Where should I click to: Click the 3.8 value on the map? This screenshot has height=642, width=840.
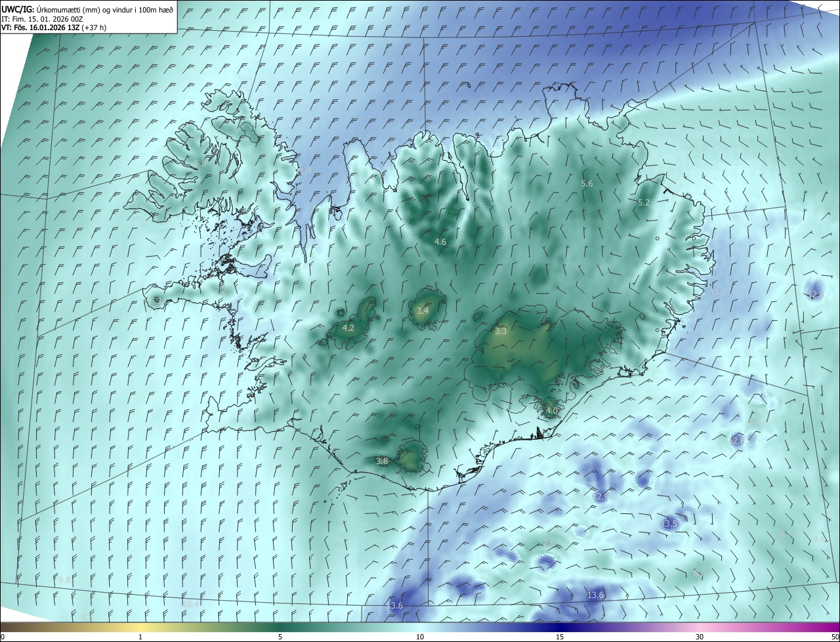(x=382, y=461)
